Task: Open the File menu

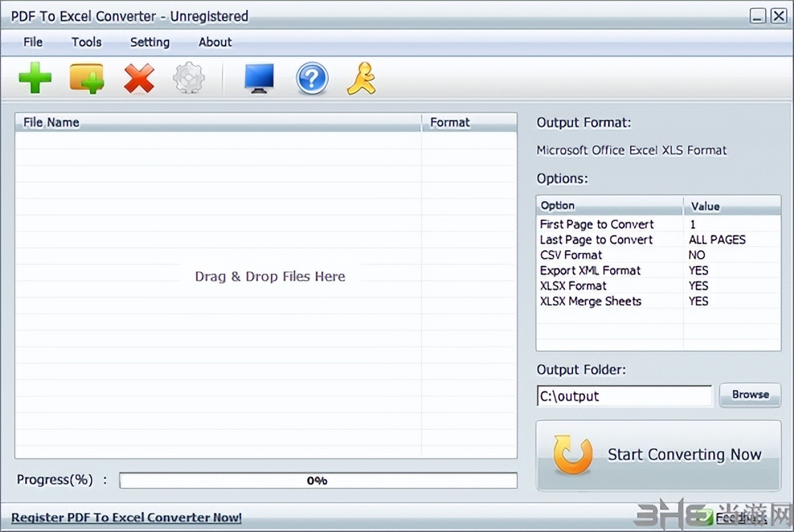Action: 32,42
